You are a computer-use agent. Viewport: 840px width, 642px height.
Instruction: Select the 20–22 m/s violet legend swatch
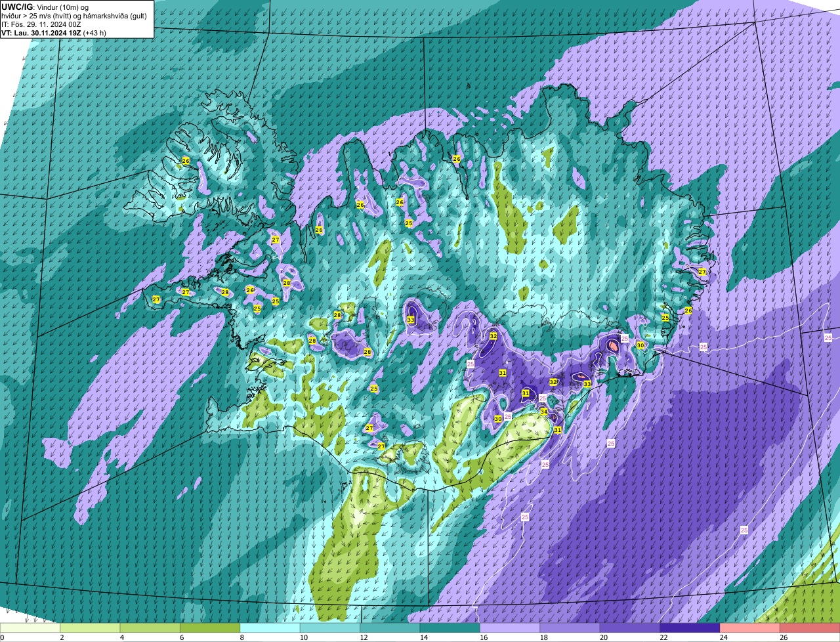630,628
